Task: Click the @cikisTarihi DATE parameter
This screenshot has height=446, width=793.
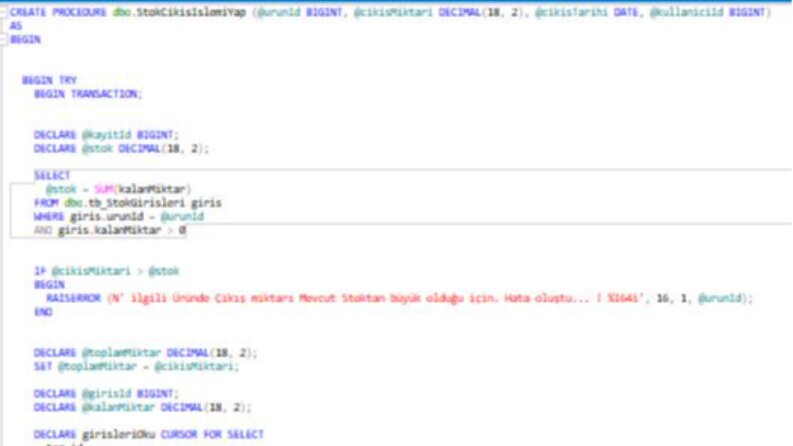Action: (x=587, y=12)
